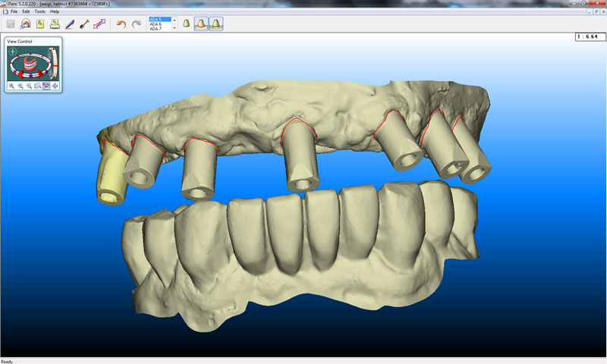Choose ADA 7 from tooth list
Image resolution: width=607 pixels, height=364 pixels.
click(157, 29)
